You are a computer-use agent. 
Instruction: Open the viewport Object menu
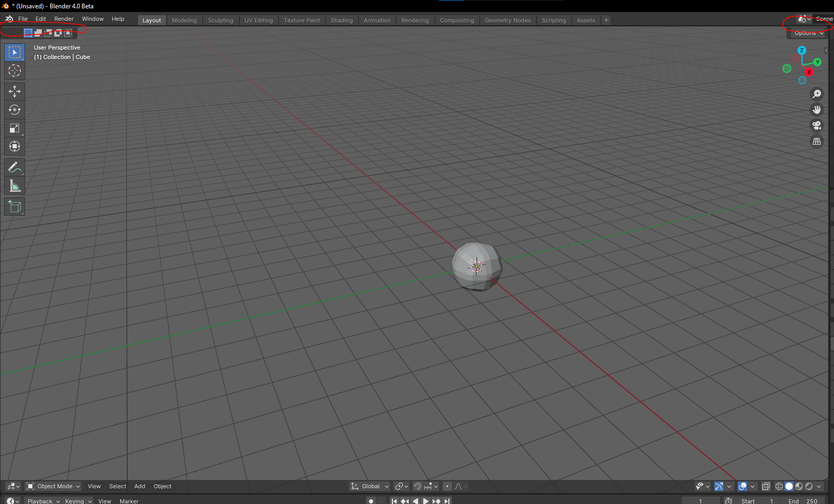pos(163,486)
